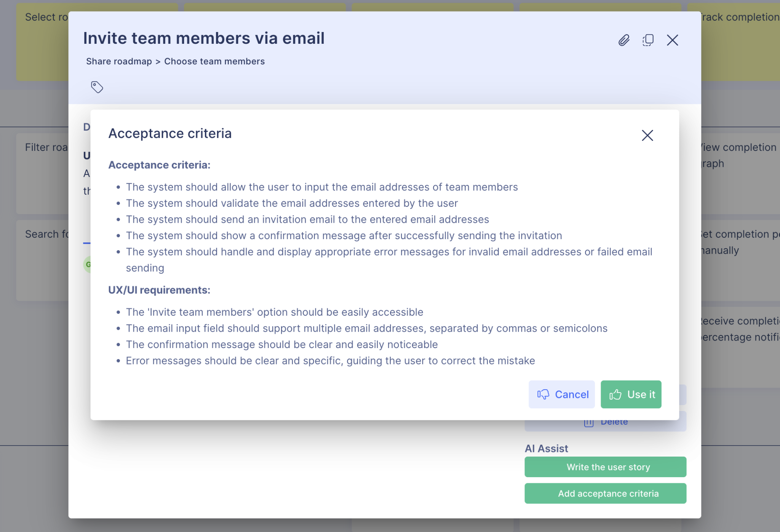Click Choose team members breadcrumb
780x532 pixels.
click(214, 61)
